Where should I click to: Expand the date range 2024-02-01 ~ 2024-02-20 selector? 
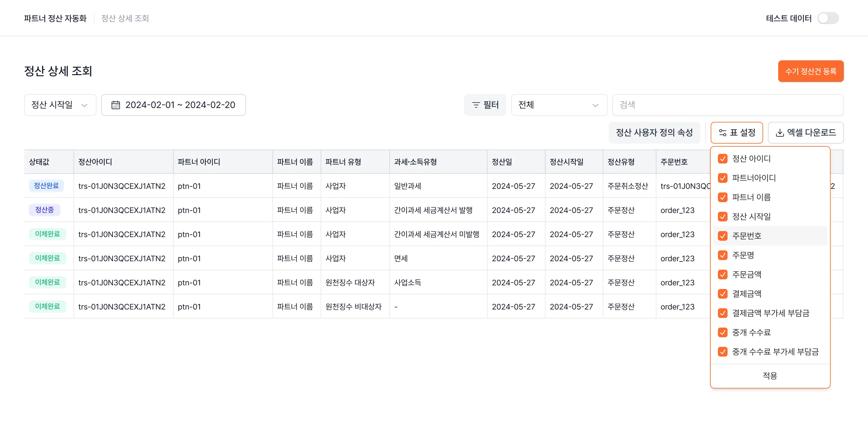pyautogui.click(x=173, y=105)
